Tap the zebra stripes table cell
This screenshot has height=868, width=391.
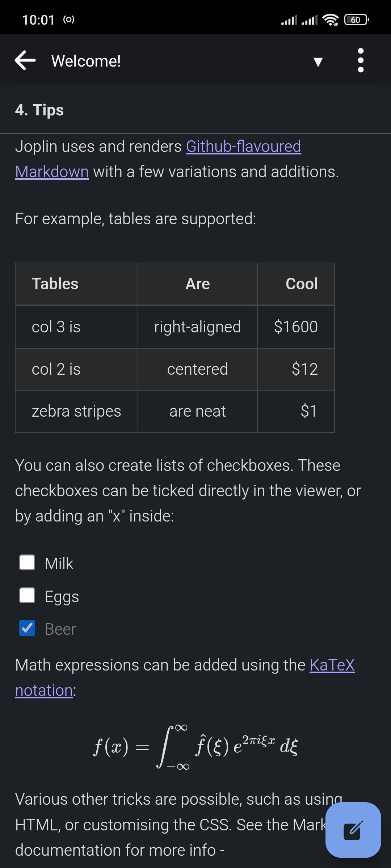(x=76, y=411)
